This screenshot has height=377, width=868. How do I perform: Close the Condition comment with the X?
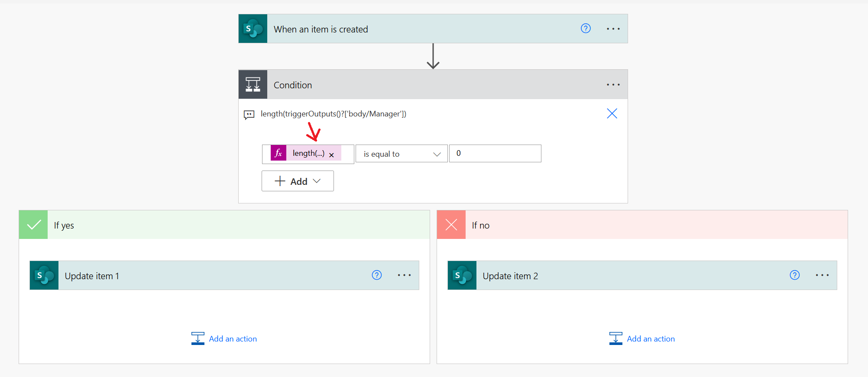[612, 113]
